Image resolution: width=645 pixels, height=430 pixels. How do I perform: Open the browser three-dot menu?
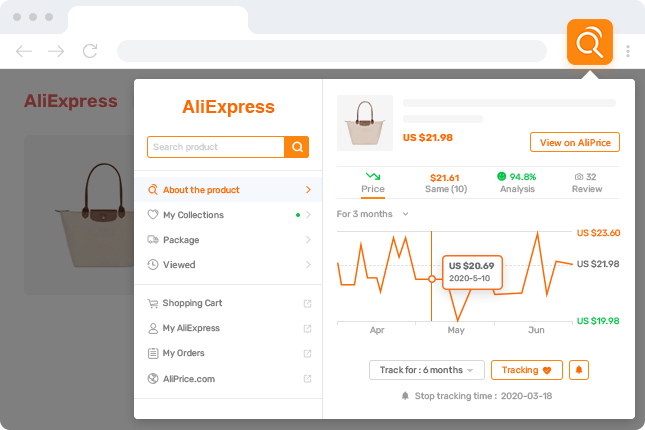(x=628, y=51)
